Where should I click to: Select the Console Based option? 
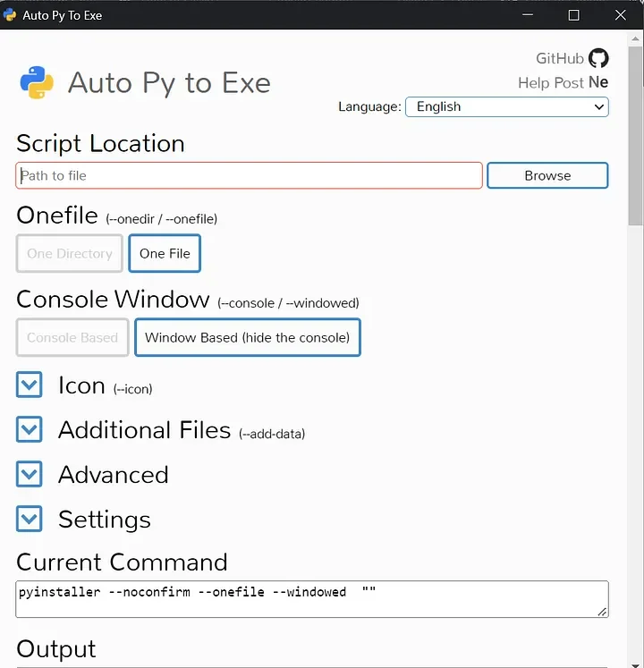point(72,337)
